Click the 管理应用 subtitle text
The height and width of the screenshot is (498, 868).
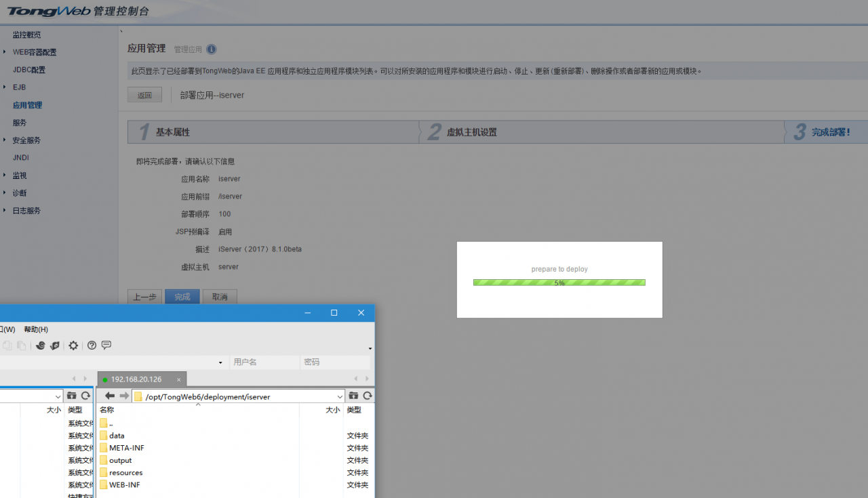(x=188, y=49)
